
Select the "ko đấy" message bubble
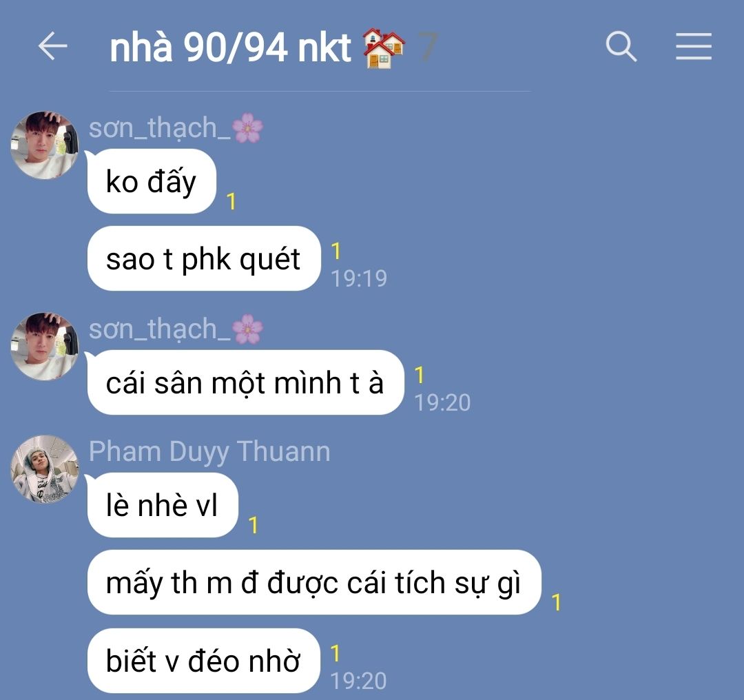(x=152, y=181)
